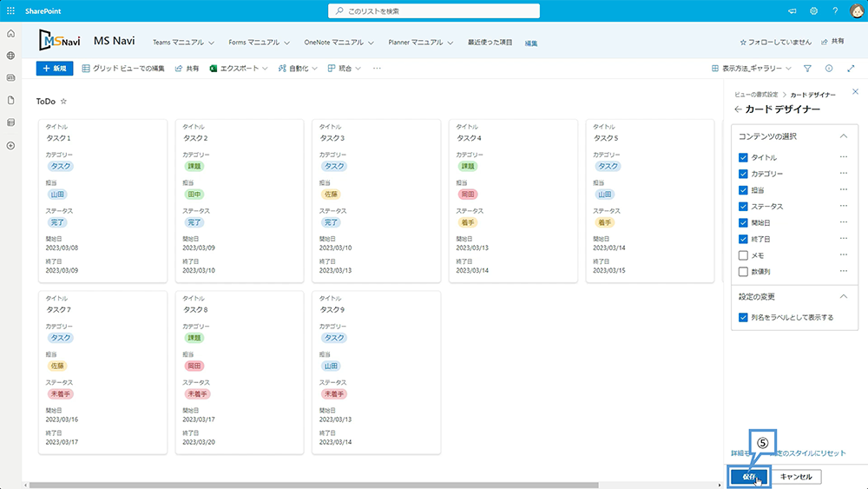Click the MS Navi site title
This screenshot has height=489, width=868.
[x=114, y=41]
